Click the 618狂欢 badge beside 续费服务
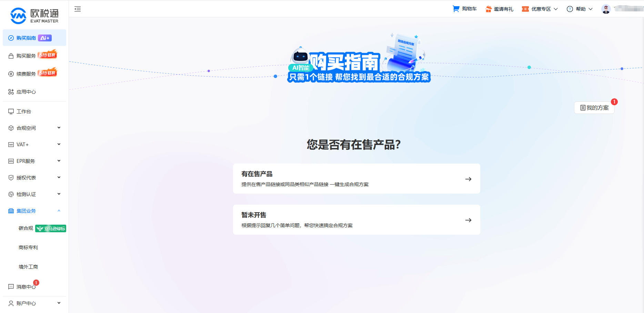Viewport: 644px width, 313px height. click(47, 72)
